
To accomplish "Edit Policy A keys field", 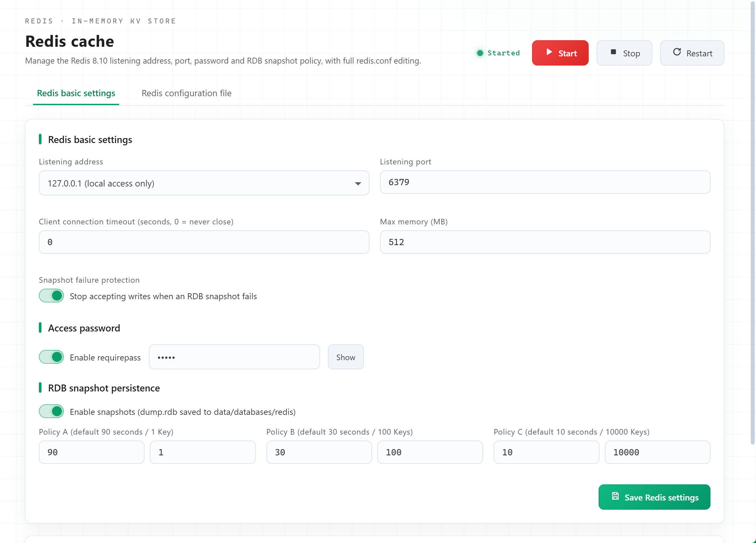I will tap(203, 453).
